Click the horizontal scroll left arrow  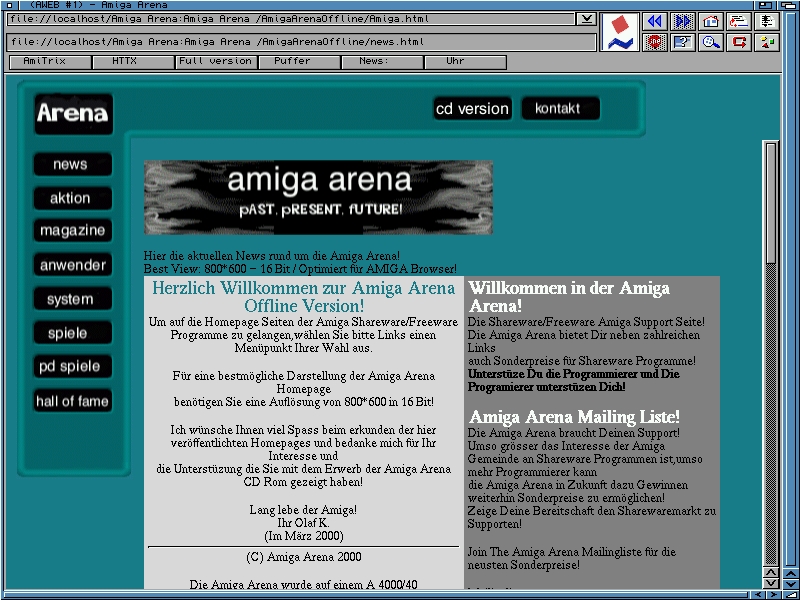point(760,595)
